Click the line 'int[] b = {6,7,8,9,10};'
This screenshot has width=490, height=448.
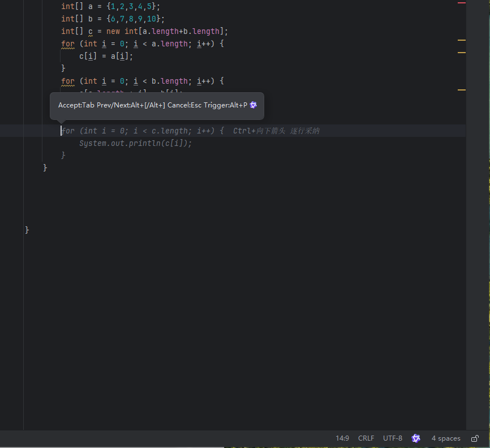coord(113,19)
